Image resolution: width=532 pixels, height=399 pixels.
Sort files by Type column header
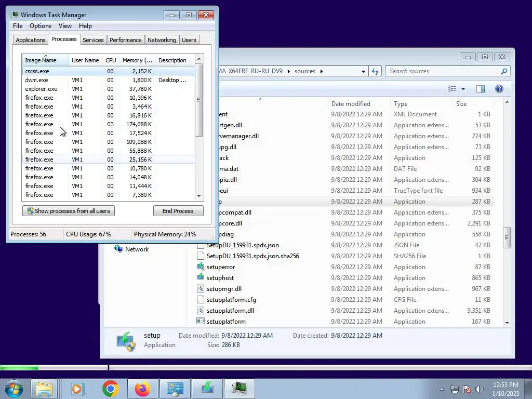[x=421, y=104]
